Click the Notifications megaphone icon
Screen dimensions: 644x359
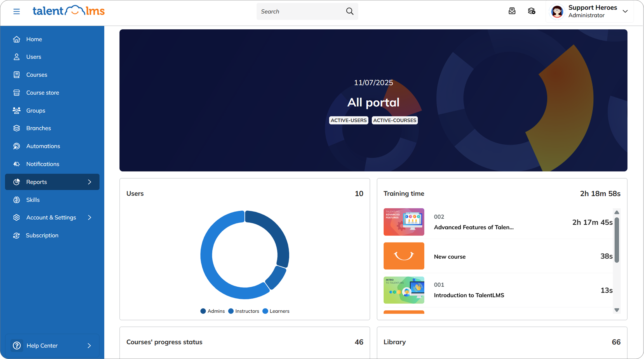[17, 164]
